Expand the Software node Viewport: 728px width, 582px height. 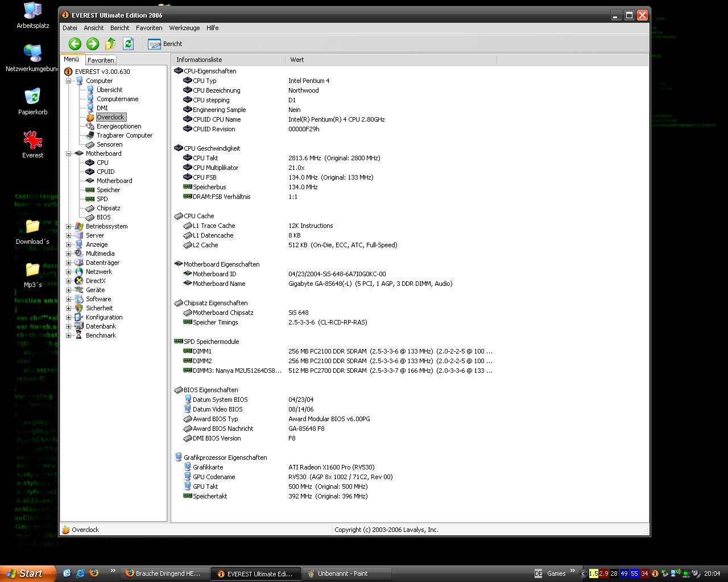pyautogui.click(x=69, y=299)
